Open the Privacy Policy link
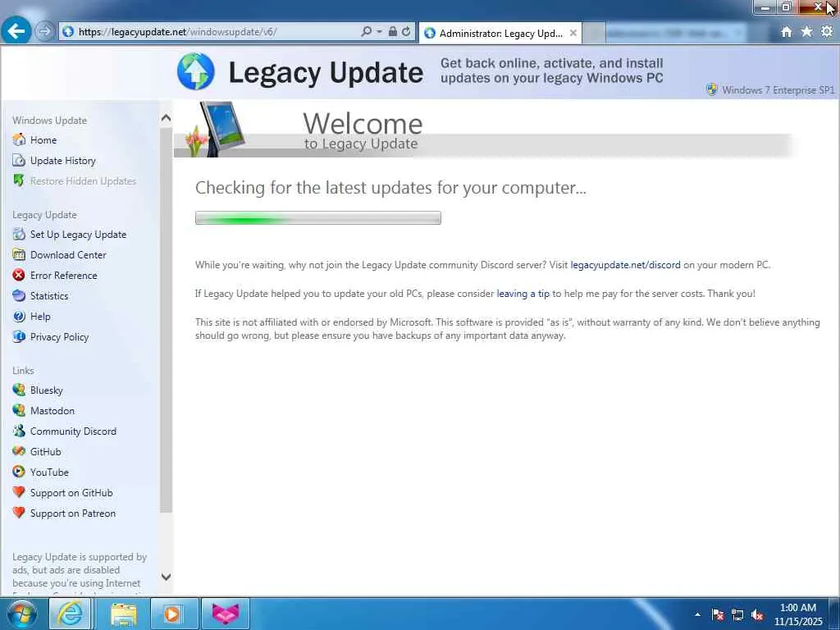Screen dimensions: 840x630 coord(59,337)
